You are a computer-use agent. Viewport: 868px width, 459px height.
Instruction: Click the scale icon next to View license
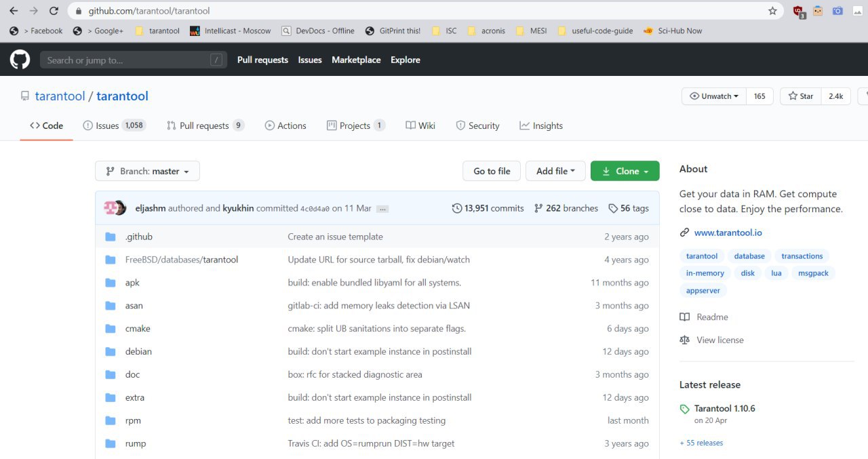684,340
